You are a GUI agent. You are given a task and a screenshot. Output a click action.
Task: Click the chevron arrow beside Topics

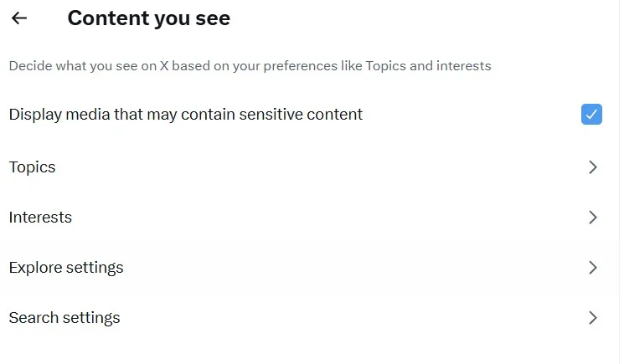click(593, 167)
